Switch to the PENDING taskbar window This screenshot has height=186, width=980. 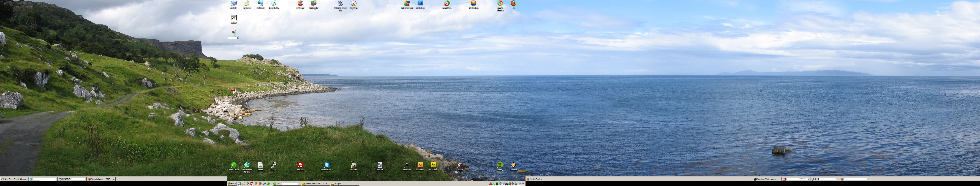[72, 179]
